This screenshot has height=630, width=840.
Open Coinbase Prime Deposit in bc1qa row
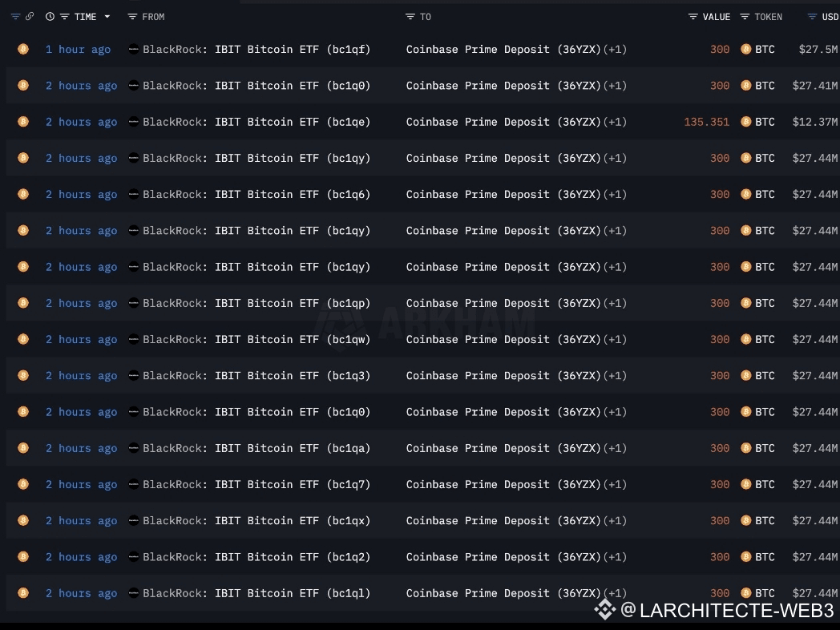click(x=503, y=448)
